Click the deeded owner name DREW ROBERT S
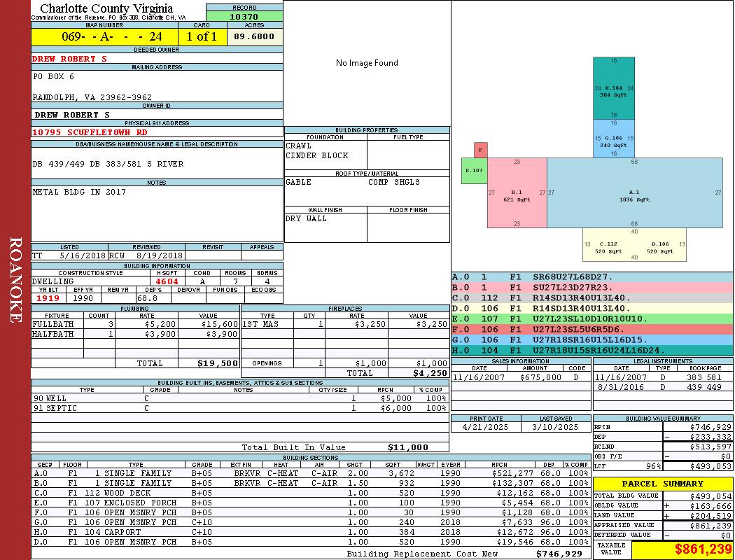 [x=69, y=59]
